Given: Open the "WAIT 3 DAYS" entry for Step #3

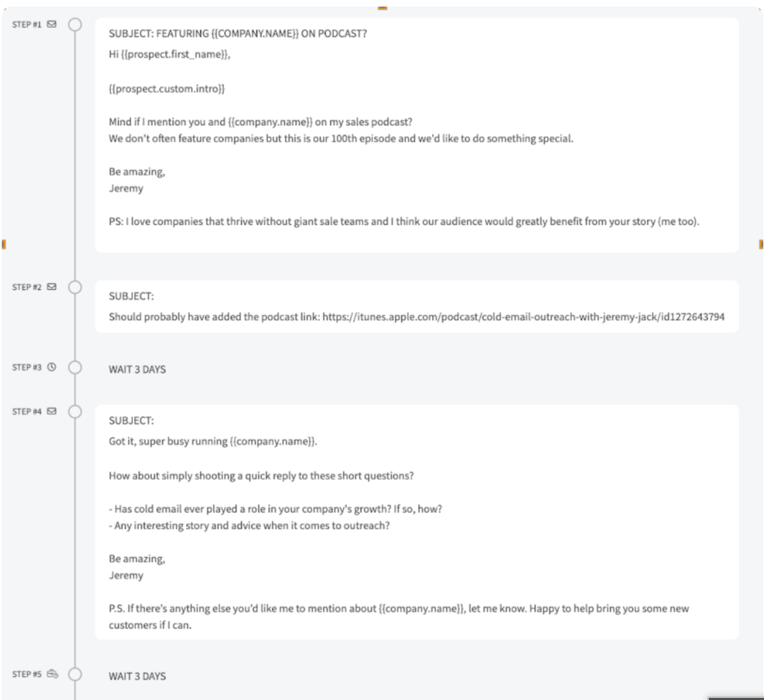Looking at the screenshot, I should 137,370.
